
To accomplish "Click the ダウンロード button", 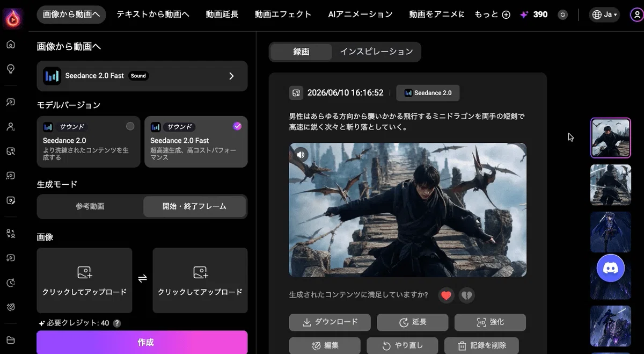I will (x=330, y=322).
